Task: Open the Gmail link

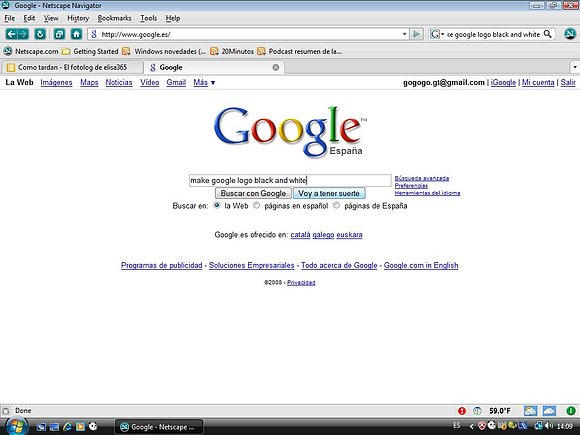Action: 176,82
